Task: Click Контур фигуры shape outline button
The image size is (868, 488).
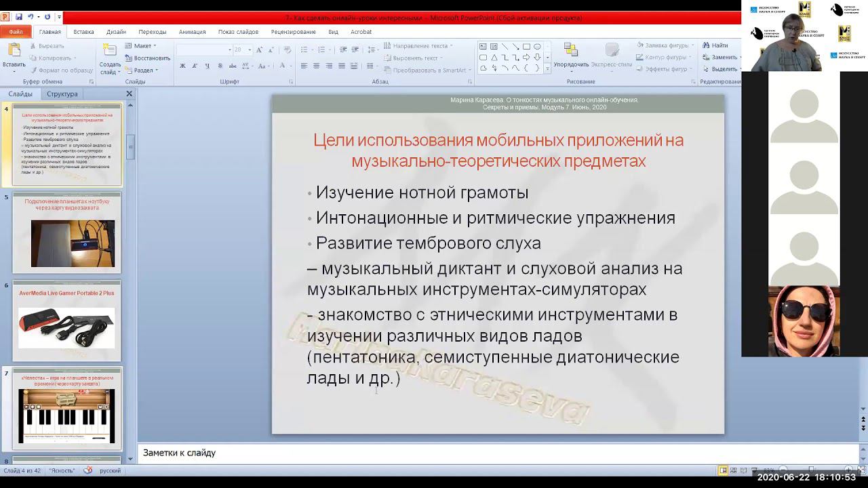Action: 664,57
